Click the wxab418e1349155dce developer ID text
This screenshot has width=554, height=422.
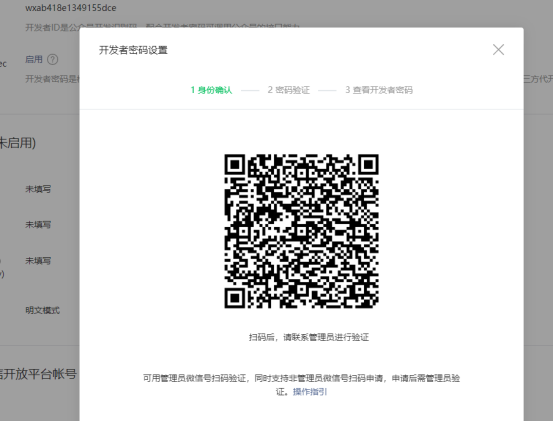pyautogui.click(x=71, y=8)
